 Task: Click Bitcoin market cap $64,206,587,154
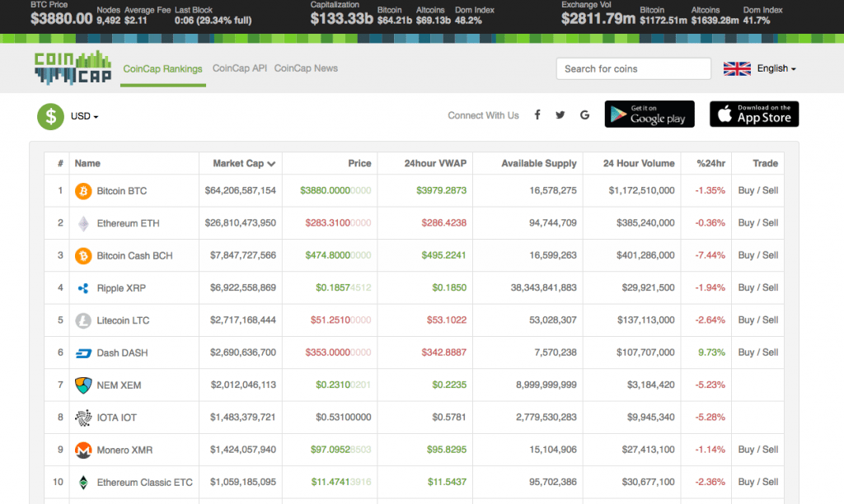pos(240,190)
